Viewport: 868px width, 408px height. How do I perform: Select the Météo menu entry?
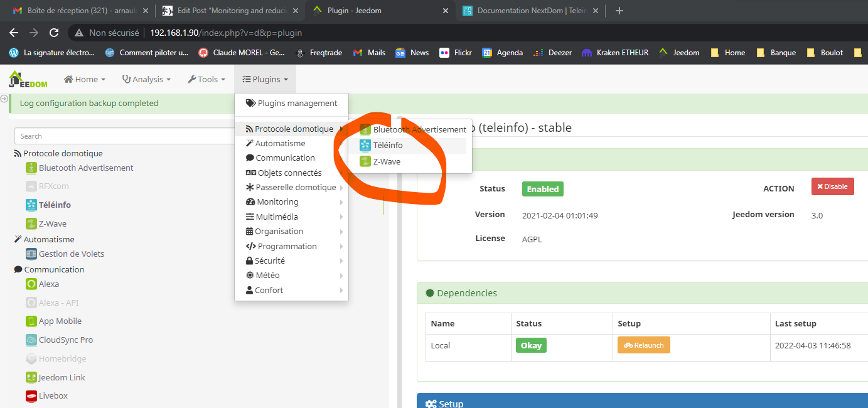click(x=291, y=275)
